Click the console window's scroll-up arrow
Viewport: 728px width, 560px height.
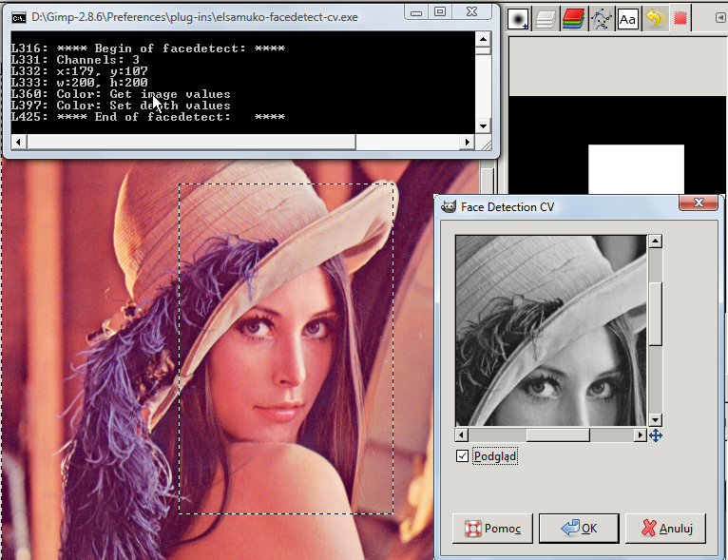click(483, 39)
